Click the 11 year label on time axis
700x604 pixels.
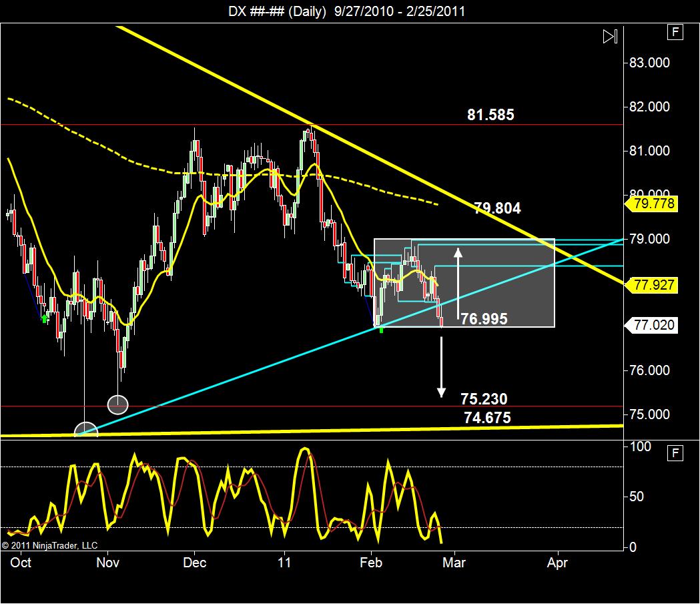coord(284,563)
